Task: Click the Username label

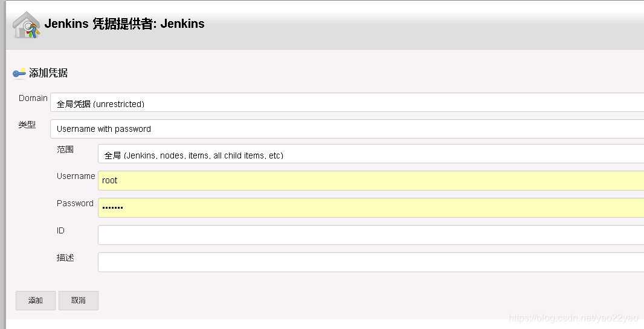Action: coord(76,177)
